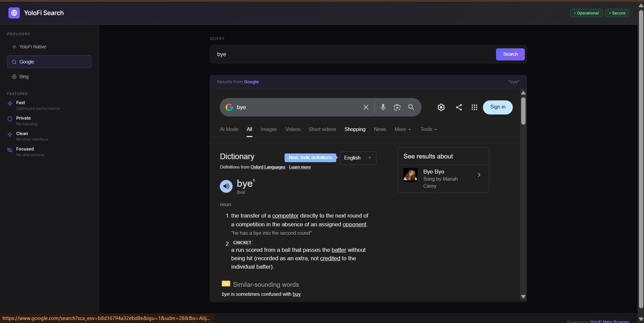The image size is (644, 323).
Task: Open the Bye Bye Mariah Carey thumbnail
Action: [x=410, y=175]
